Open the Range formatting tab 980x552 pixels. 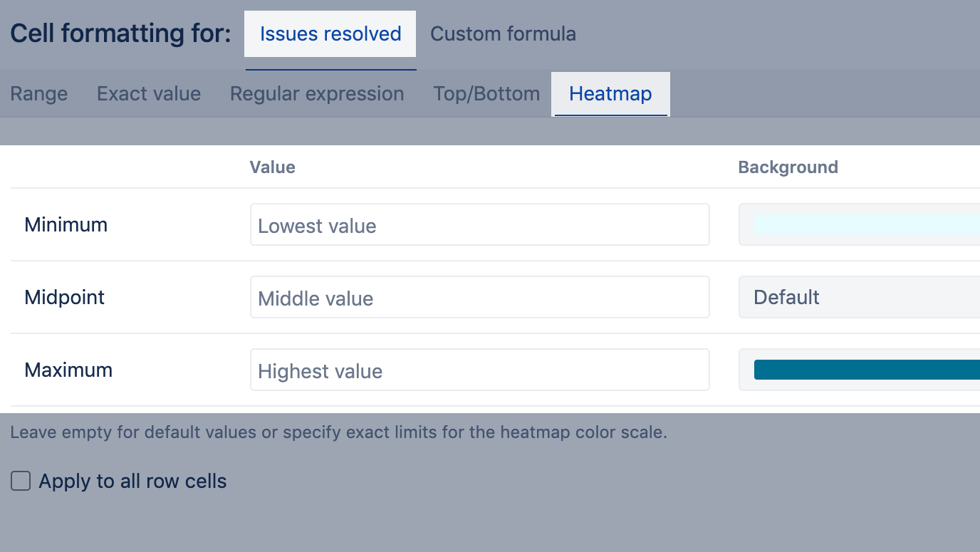[39, 94]
